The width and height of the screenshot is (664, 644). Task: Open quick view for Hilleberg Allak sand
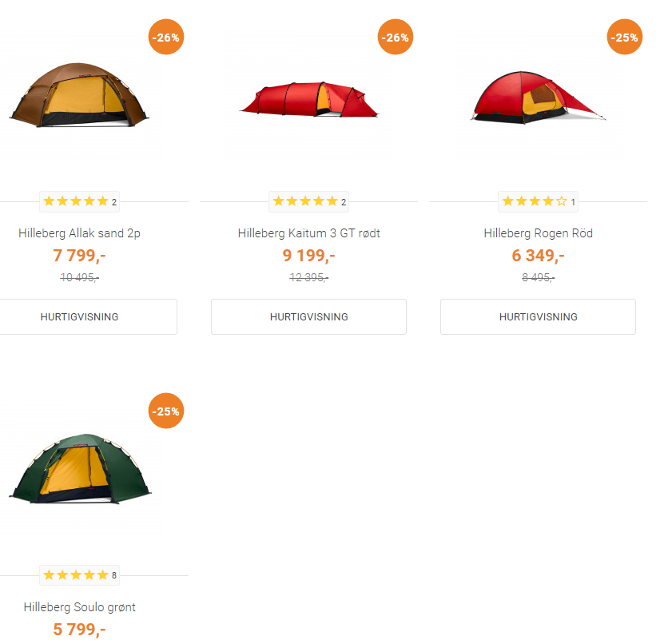[79, 316]
